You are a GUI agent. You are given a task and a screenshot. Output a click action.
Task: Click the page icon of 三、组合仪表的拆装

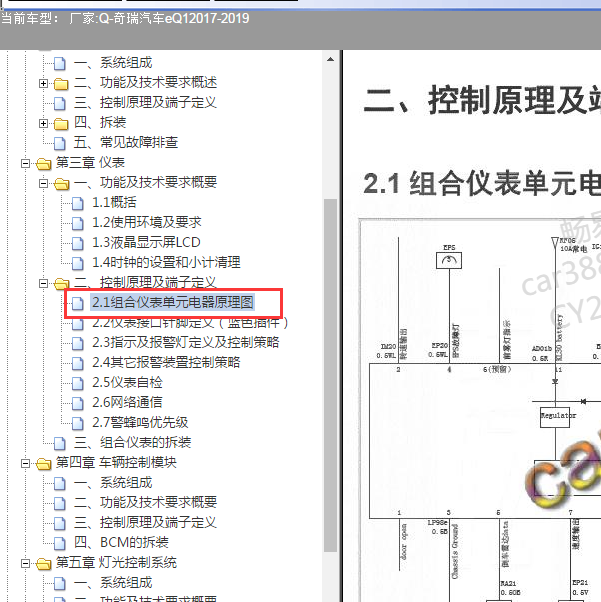coord(60,443)
